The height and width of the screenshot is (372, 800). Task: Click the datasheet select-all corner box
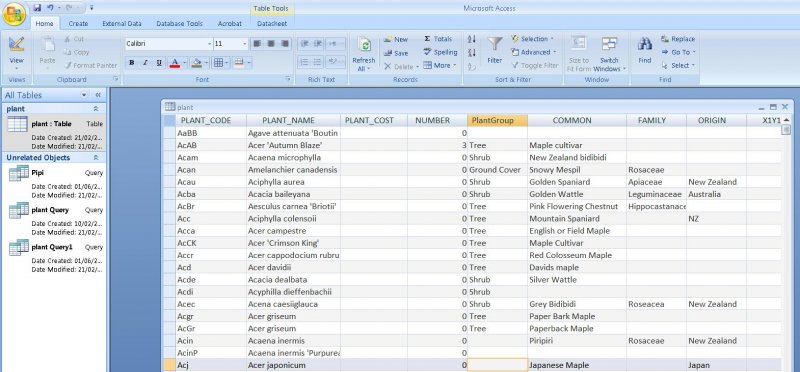tap(169, 120)
